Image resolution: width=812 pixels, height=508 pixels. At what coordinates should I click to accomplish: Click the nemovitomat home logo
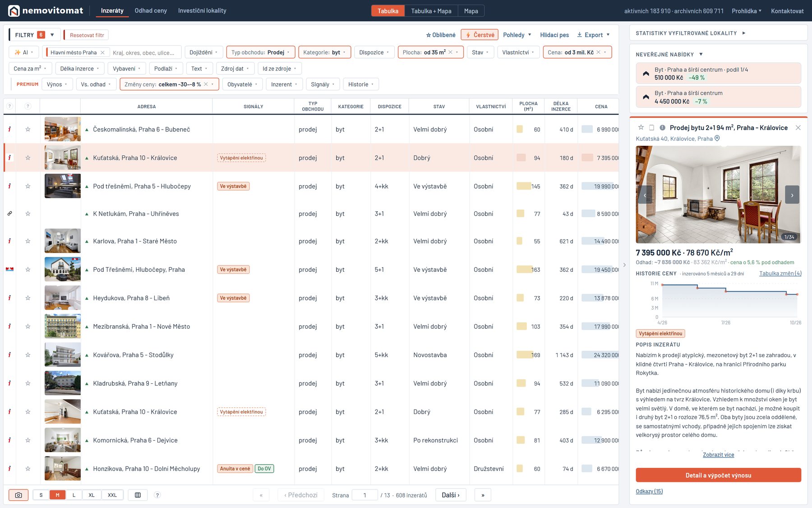pos(46,10)
